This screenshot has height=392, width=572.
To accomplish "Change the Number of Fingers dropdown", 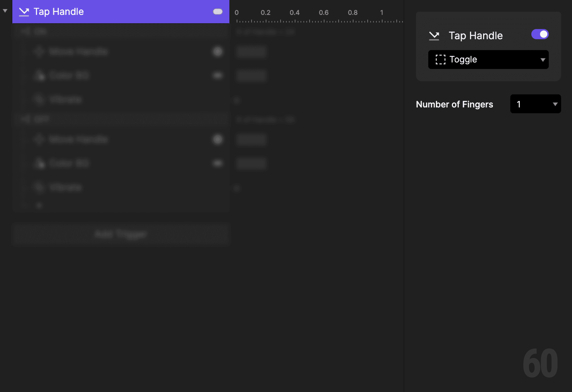I will [x=535, y=104].
